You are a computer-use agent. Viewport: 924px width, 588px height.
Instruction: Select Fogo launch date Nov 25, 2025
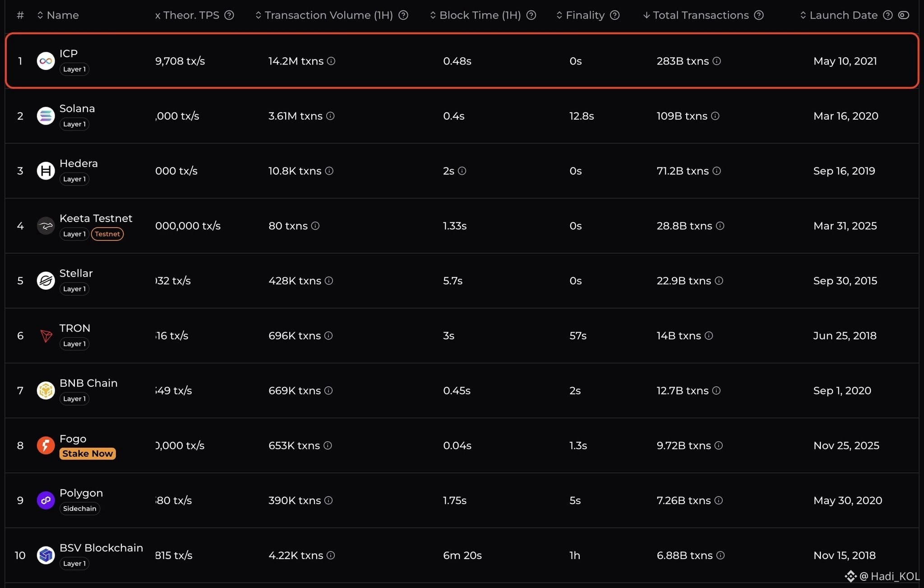pyautogui.click(x=846, y=446)
